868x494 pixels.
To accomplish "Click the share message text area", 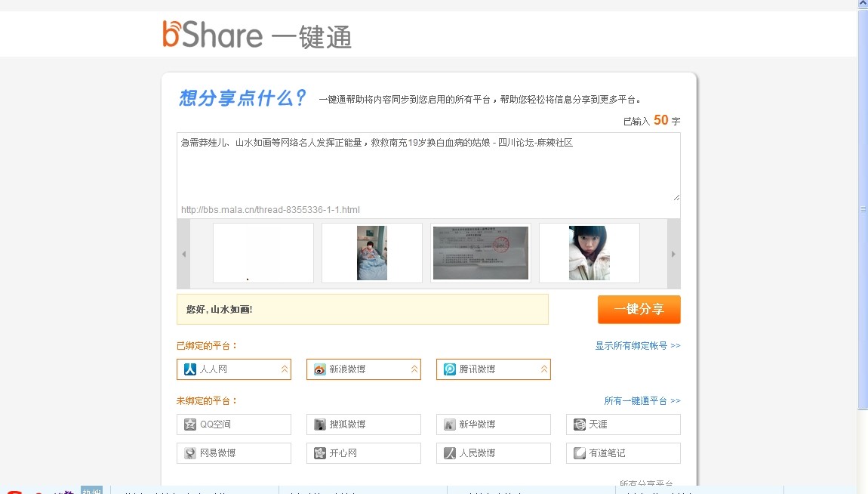I will coord(429,167).
